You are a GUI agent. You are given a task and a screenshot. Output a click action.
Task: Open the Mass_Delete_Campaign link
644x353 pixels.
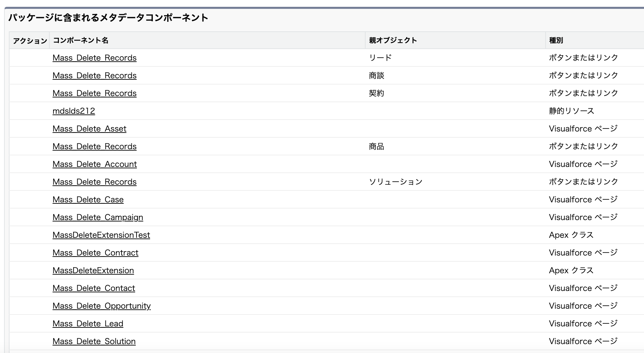pos(98,217)
